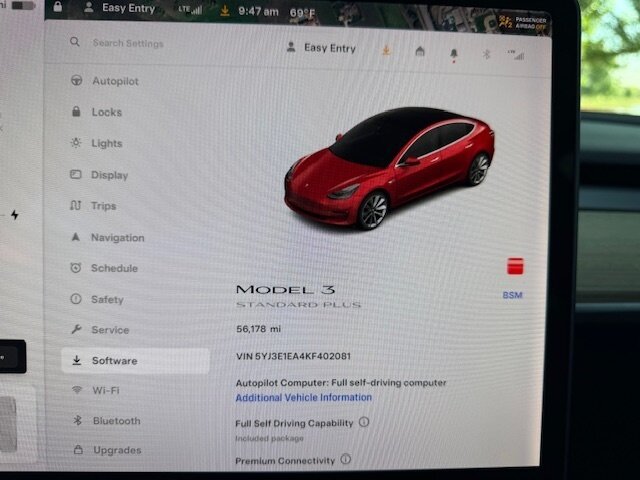Image resolution: width=640 pixels, height=480 pixels.
Task: Tap the LTE signal icon in header
Action: coord(516,54)
